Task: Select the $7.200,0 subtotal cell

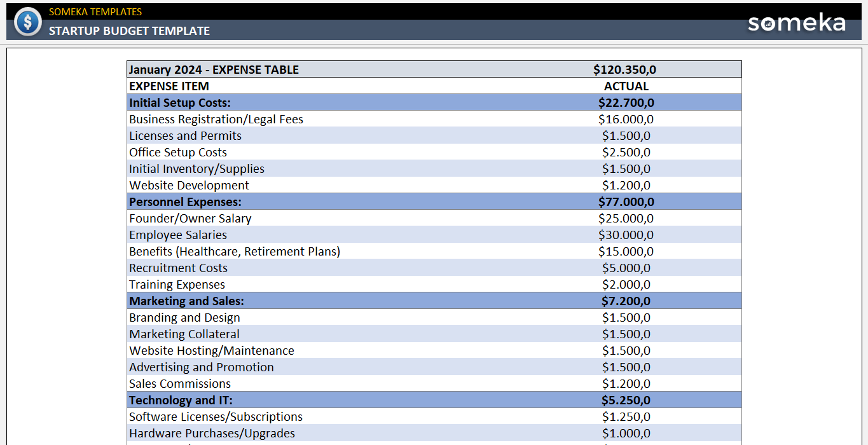Action: pos(626,301)
